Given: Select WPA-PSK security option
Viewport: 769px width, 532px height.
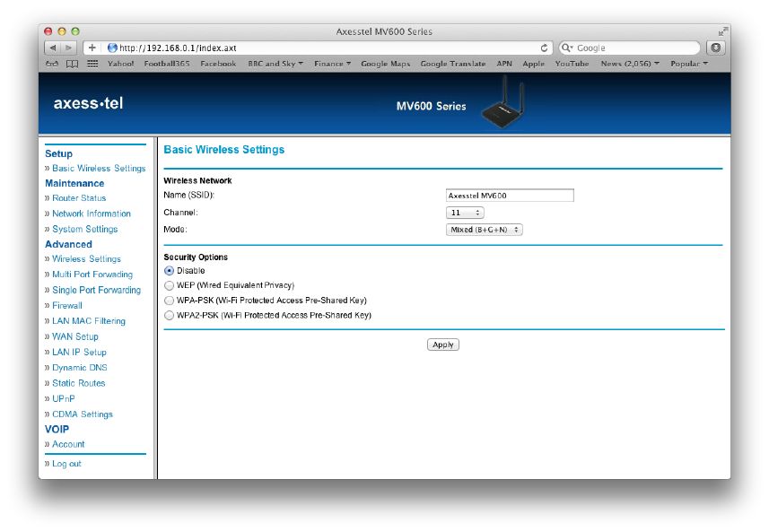Looking at the screenshot, I should 170,300.
